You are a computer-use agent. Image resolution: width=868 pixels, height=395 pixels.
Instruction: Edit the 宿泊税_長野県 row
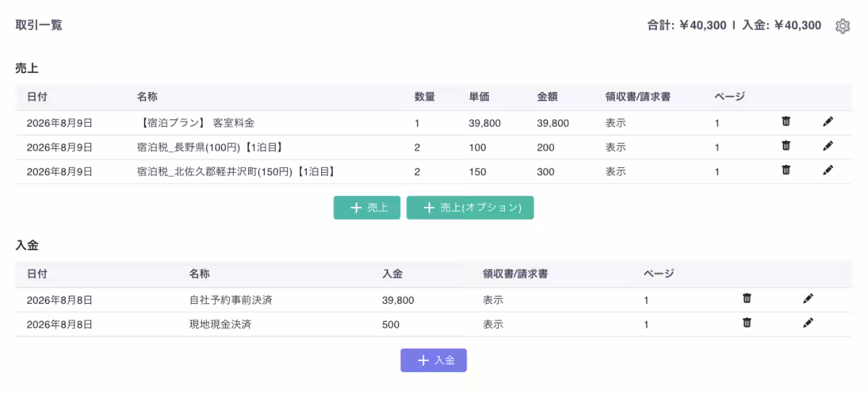coord(828,146)
